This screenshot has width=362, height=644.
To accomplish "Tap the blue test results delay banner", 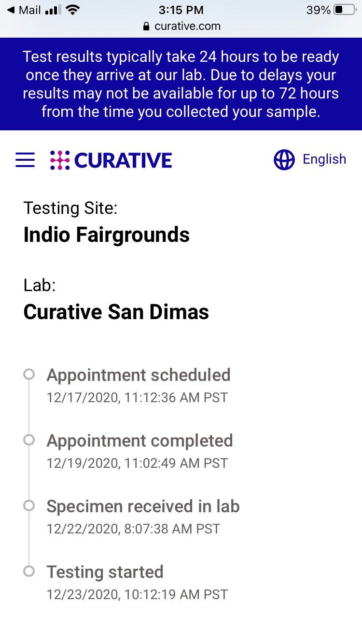I will coord(181,84).
